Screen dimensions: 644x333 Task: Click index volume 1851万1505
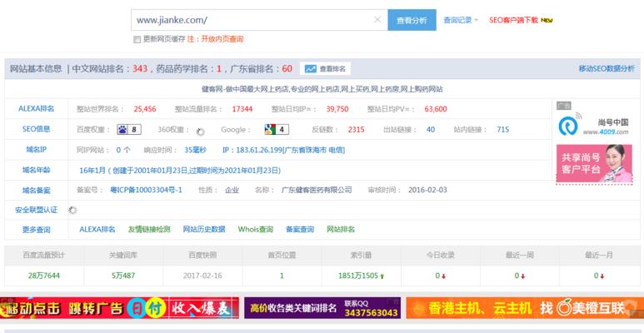click(358, 276)
